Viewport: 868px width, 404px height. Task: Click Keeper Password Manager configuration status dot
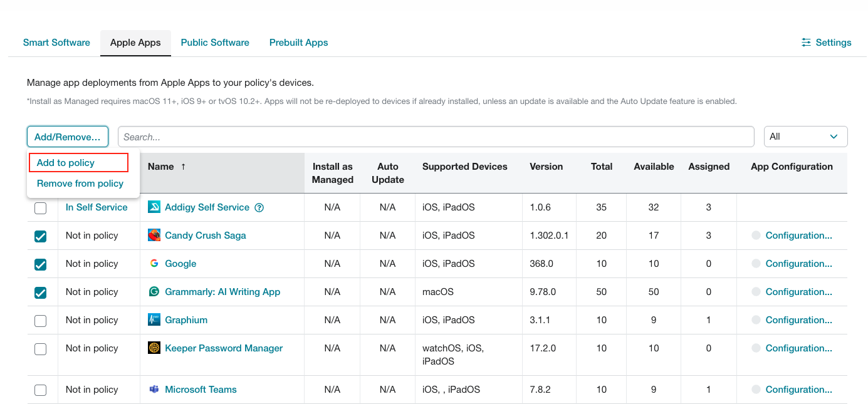(x=756, y=348)
